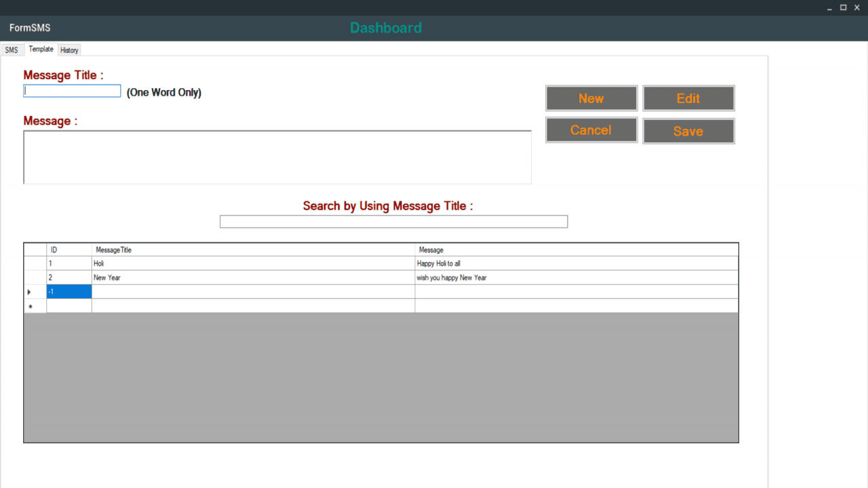Click the Edit button
Viewport: 868px width, 488px height.
(688, 98)
